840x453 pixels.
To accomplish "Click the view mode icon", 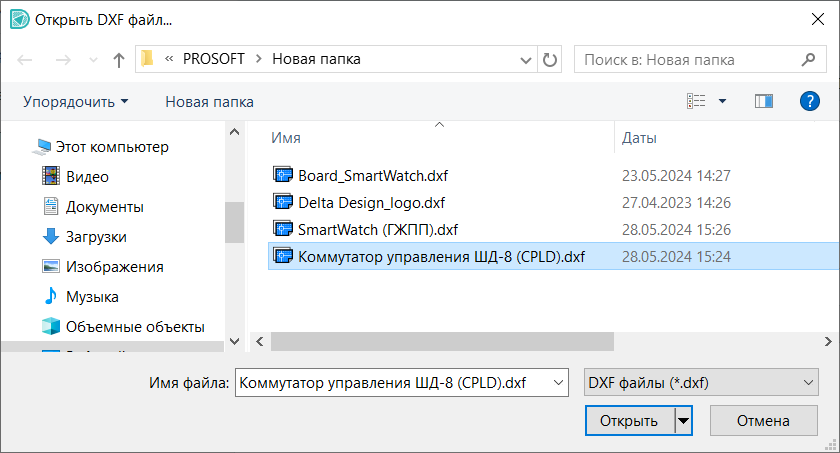I will click(697, 101).
